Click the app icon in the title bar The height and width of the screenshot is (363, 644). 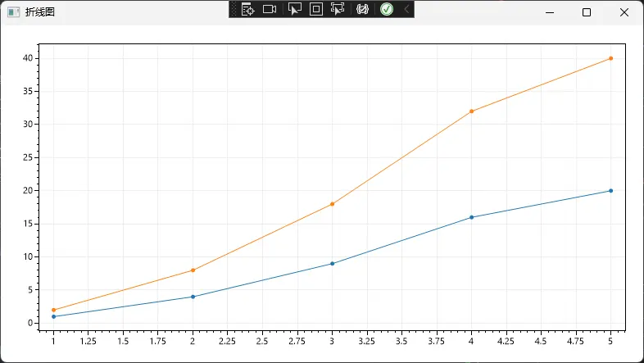point(13,12)
